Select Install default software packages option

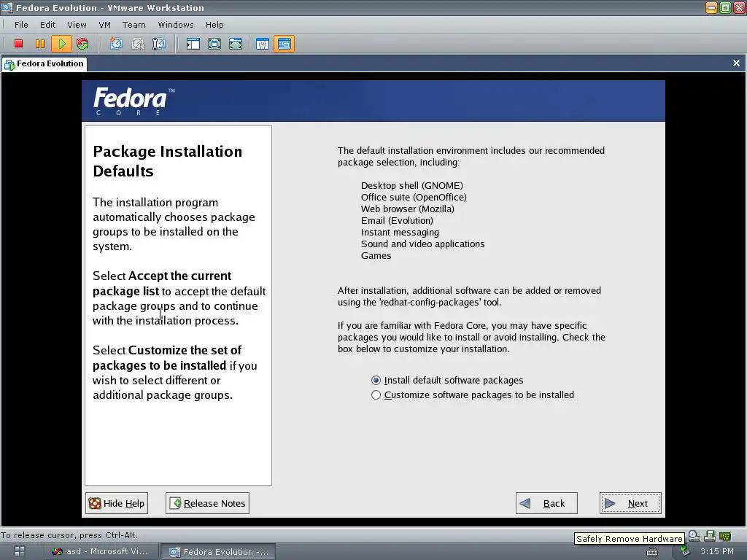click(x=447, y=380)
